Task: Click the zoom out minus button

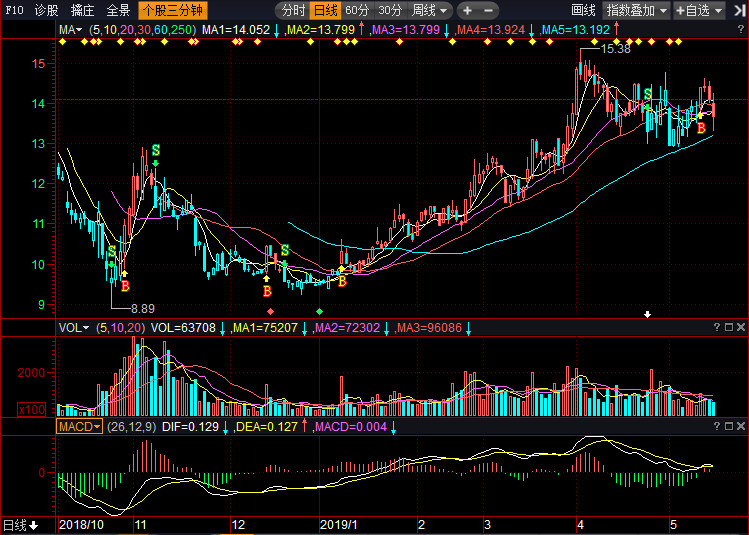Action: pos(488,10)
